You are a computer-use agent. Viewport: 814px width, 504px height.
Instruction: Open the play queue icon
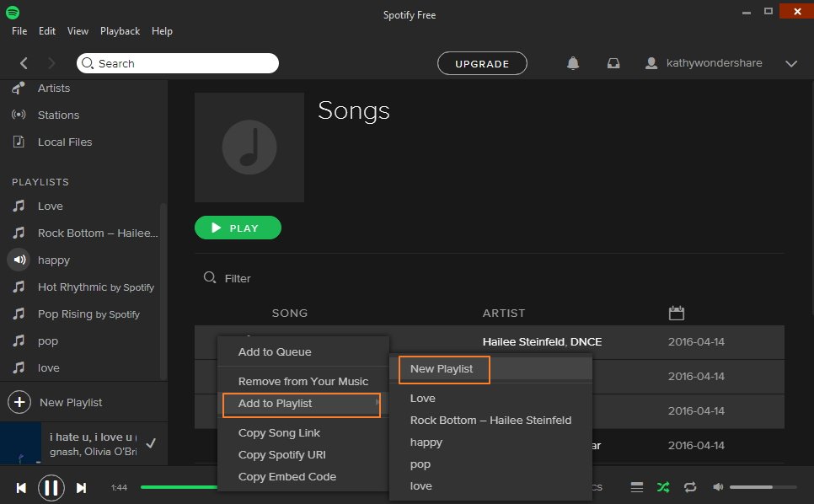click(x=637, y=487)
